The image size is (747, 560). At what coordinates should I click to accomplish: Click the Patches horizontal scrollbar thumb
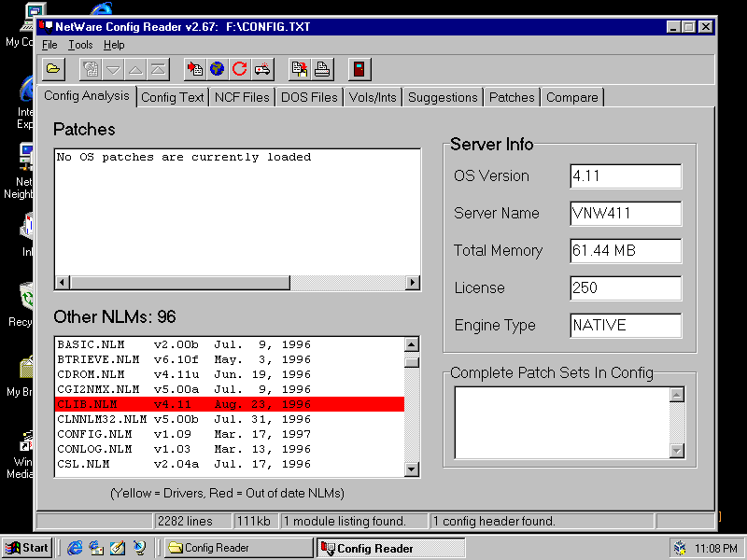180,283
